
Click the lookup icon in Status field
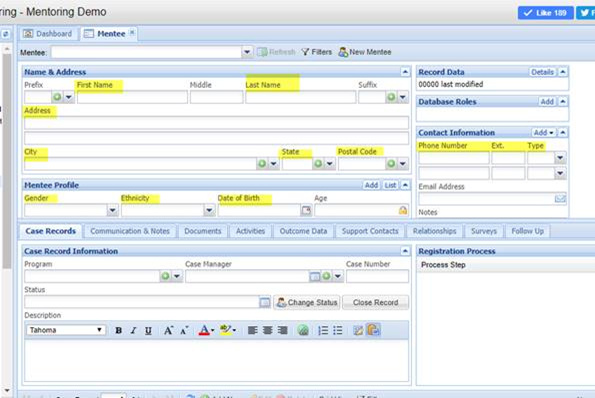point(265,302)
